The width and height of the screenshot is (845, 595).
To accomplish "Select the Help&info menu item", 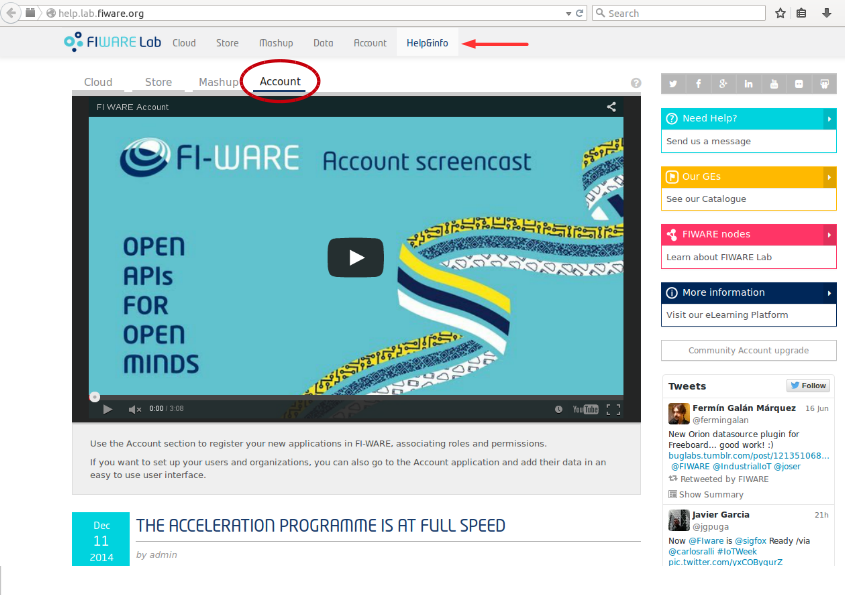I will (x=427, y=43).
